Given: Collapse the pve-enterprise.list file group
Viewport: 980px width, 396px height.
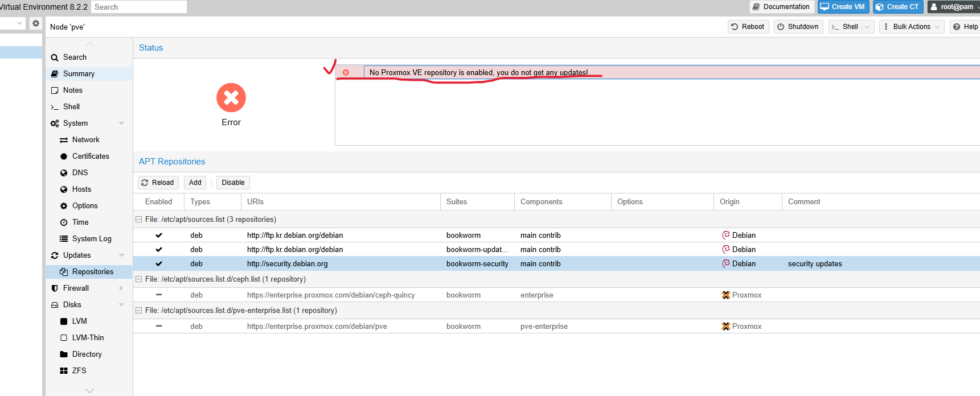Looking at the screenshot, I should click(138, 310).
